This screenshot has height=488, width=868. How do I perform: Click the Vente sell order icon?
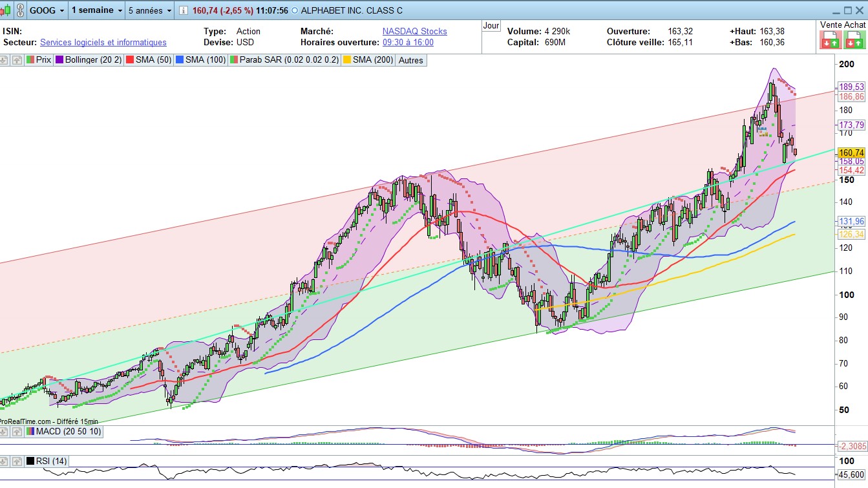[827, 43]
